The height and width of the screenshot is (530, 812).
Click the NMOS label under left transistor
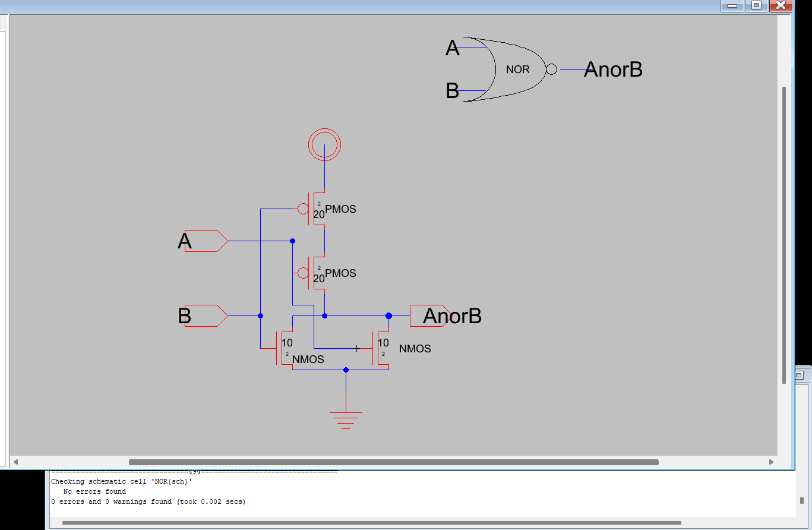pyautogui.click(x=308, y=359)
